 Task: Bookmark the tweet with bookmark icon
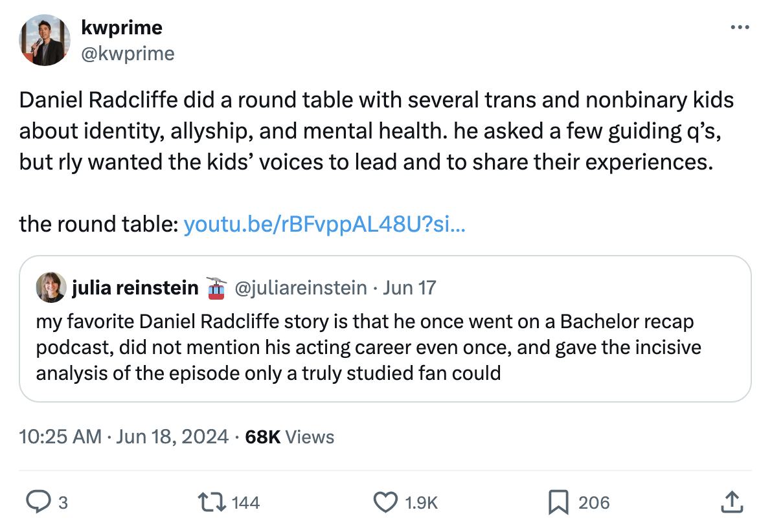(558, 502)
